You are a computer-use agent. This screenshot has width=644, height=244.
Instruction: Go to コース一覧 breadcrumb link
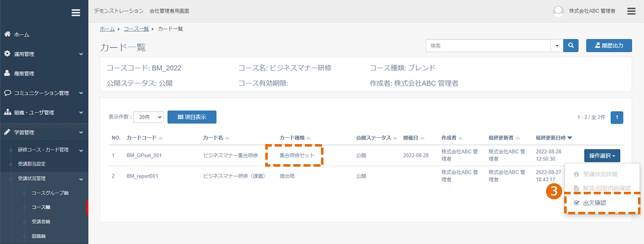click(x=136, y=29)
